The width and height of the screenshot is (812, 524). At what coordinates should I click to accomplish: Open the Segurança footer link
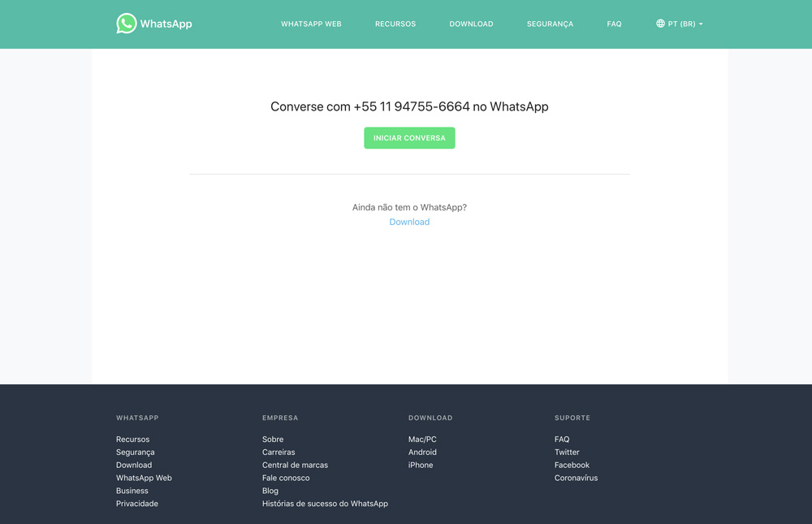click(135, 452)
